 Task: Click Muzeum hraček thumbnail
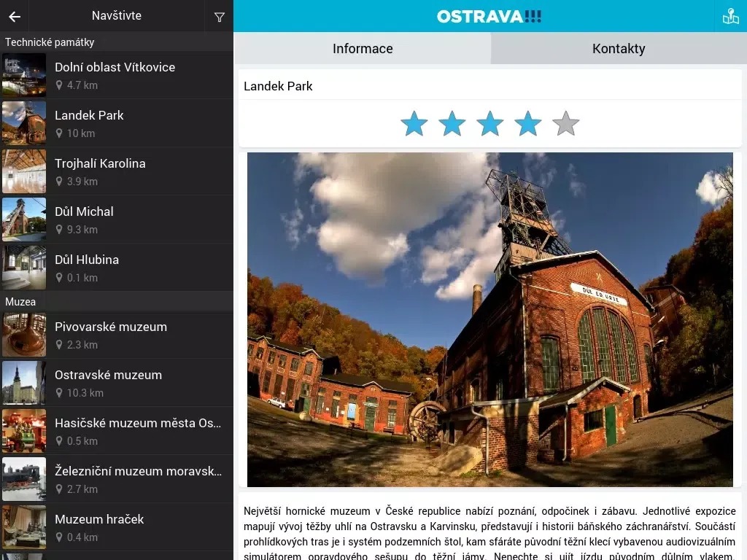point(24,527)
